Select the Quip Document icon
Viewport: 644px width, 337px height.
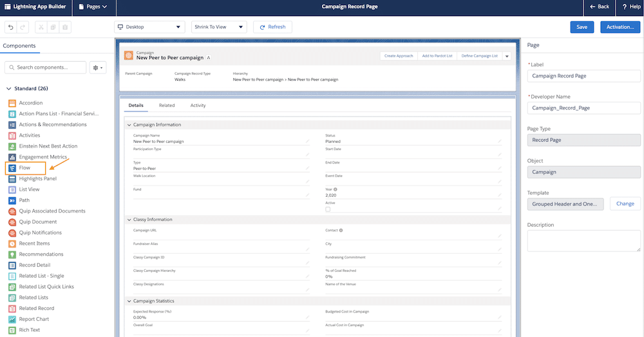pos(12,222)
